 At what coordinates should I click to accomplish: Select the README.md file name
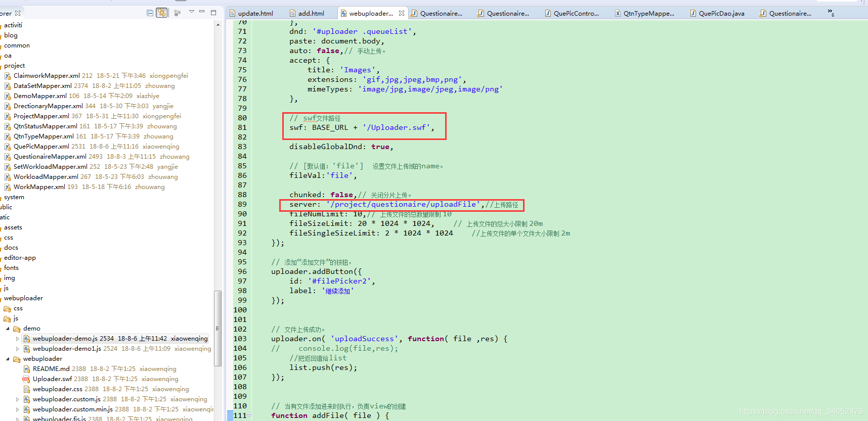coord(51,369)
